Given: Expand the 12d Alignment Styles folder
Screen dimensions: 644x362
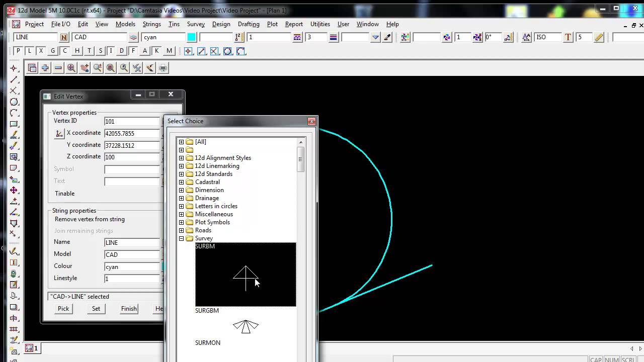Looking at the screenshot, I should (x=181, y=158).
